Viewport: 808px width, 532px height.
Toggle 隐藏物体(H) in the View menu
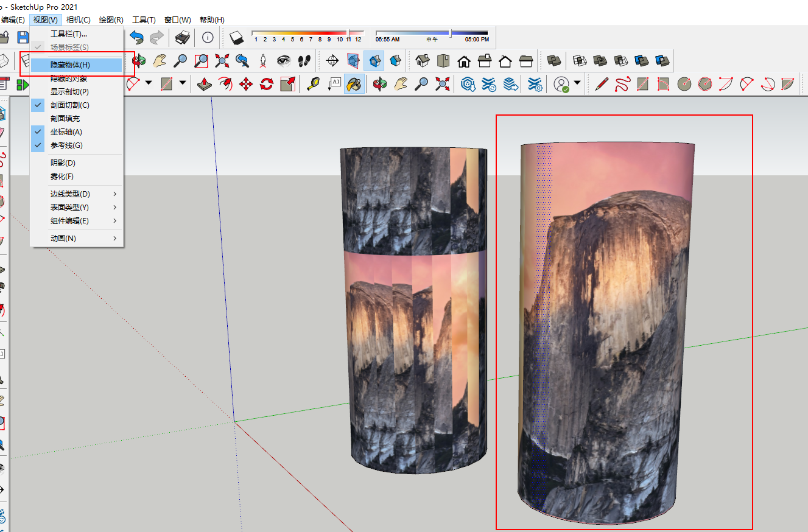(x=77, y=65)
